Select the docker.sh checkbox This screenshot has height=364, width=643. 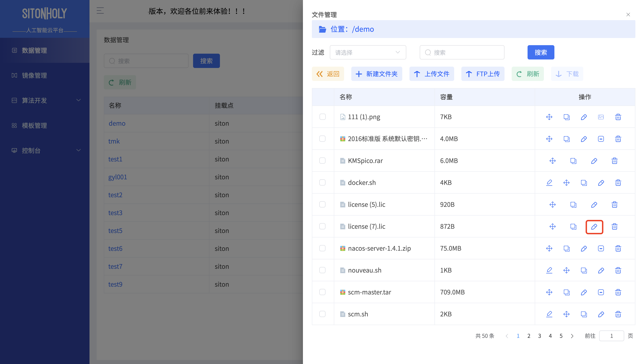[x=322, y=182]
